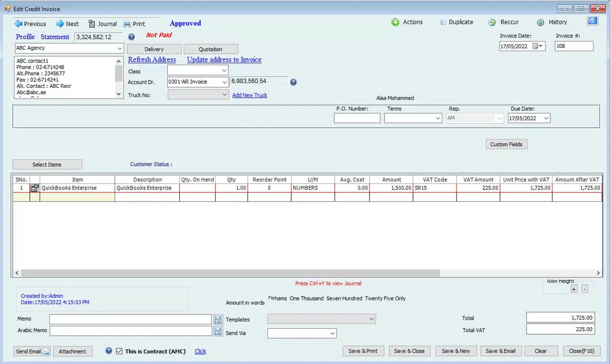Image resolution: width=610 pixels, height=364 pixels.
Task: Click the Delivery button
Action: point(154,49)
